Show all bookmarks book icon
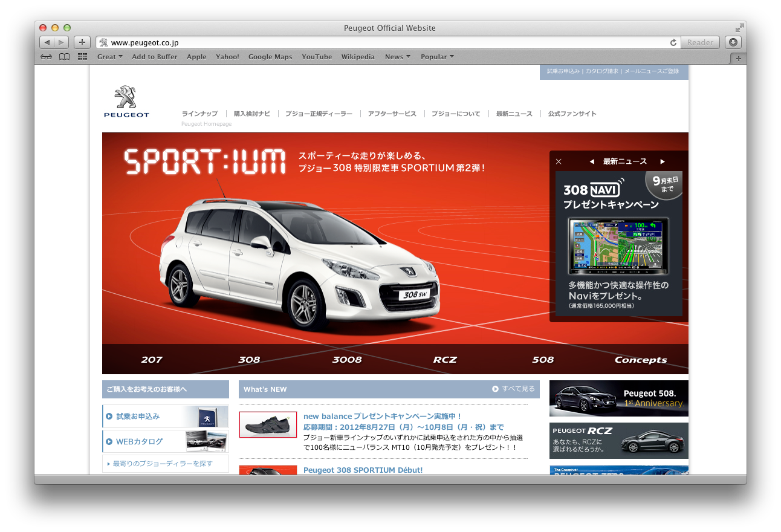The width and height of the screenshot is (781, 532). (64, 57)
